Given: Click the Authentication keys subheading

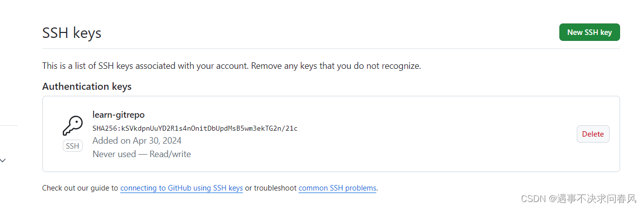Looking at the screenshot, I should pos(87,86).
